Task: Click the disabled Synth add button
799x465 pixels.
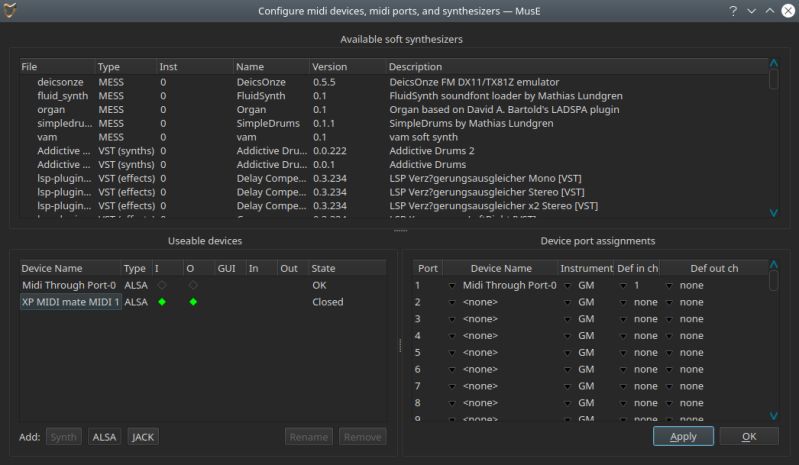Action: tap(63, 437)
